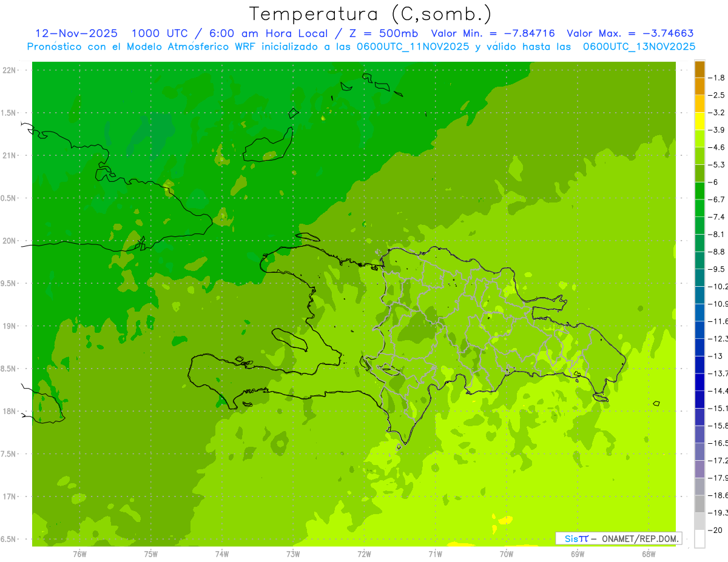The height and width of the screenshot is (562, 728).
Task: Pick the purple swatch between -17.2 and -17.9
Action: point(699,469)
